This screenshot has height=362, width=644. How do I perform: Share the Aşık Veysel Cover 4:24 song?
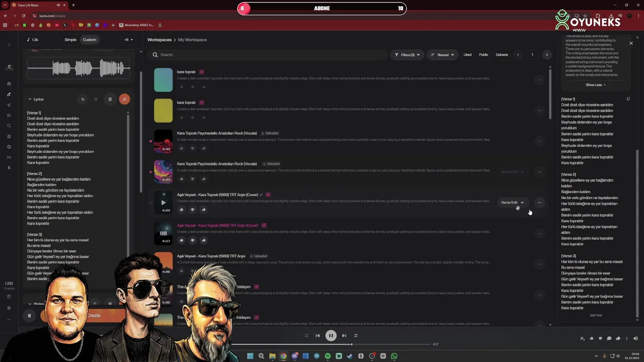(x=203, y=210)
